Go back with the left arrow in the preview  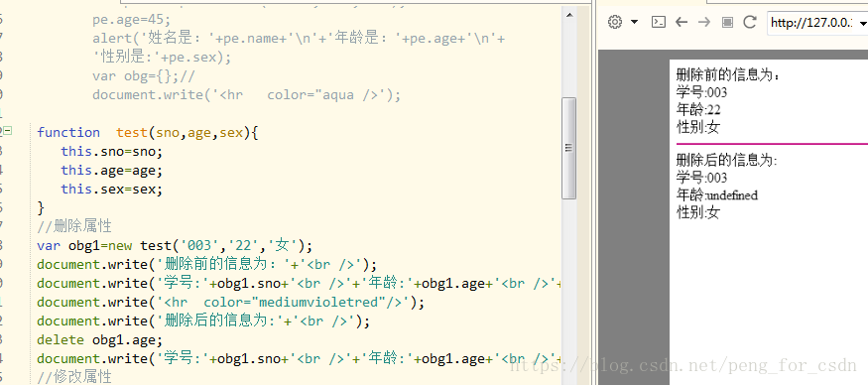682,22
